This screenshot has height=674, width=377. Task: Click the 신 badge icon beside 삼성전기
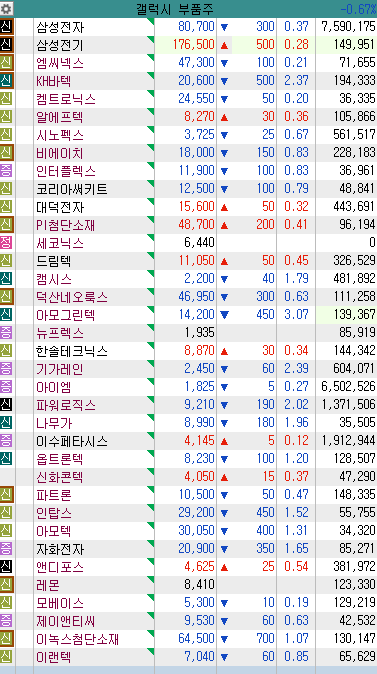click(6, 45)
